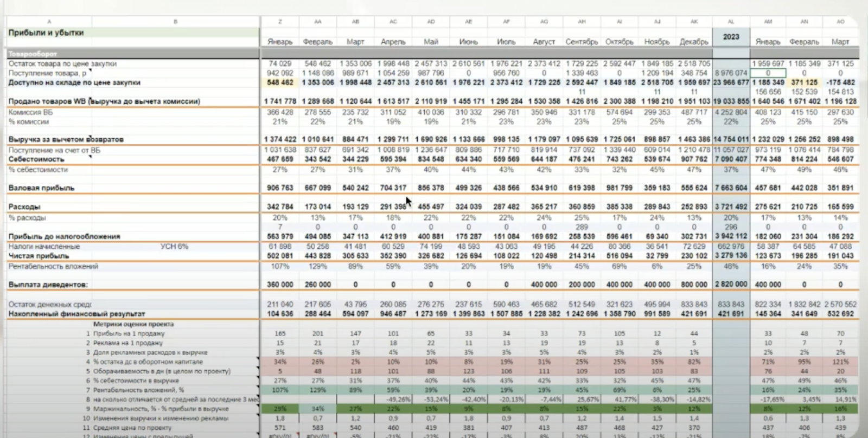Select the January pre-tax profit 563 979

[x=280, y=237]
